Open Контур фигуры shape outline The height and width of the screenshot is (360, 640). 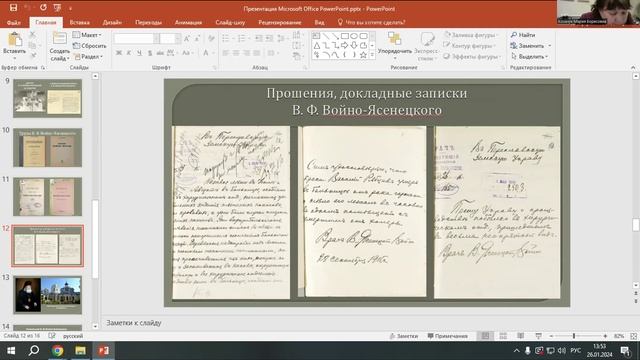click(470, 46)
